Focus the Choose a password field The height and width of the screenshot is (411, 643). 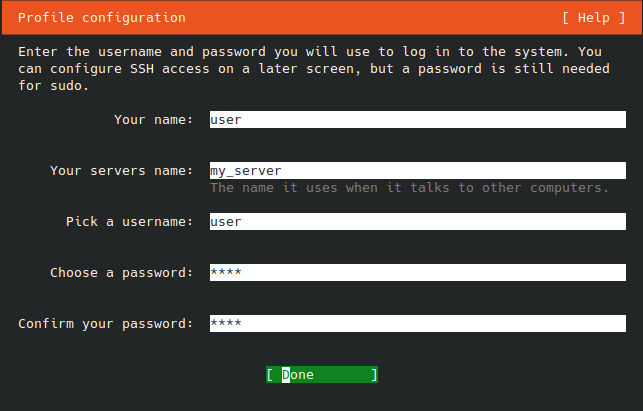tap(417, 272)
